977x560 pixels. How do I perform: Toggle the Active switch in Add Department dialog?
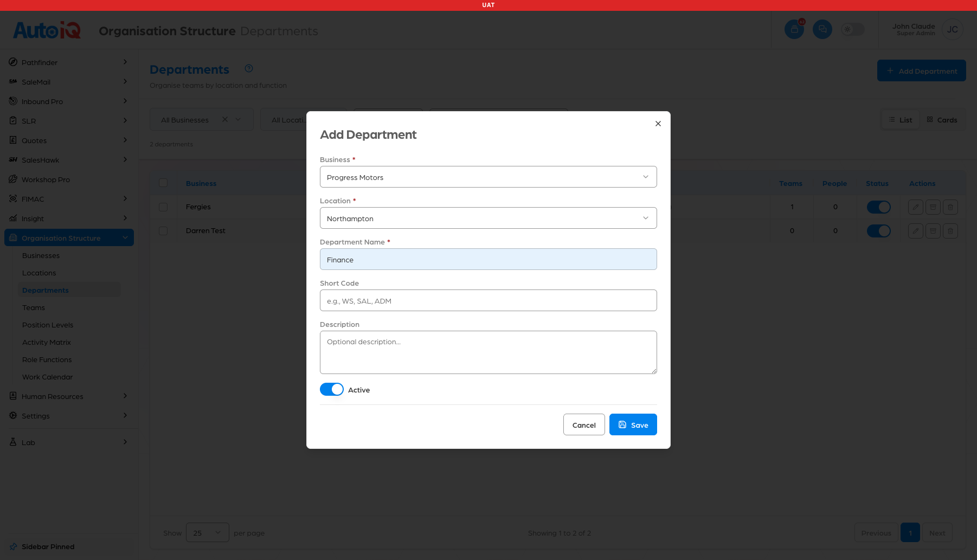pos(332,389)
